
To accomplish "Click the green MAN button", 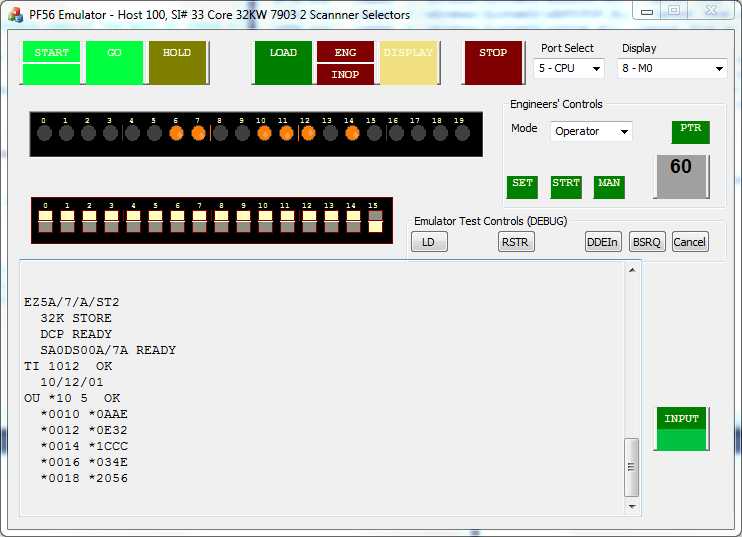I will [609, 187].
